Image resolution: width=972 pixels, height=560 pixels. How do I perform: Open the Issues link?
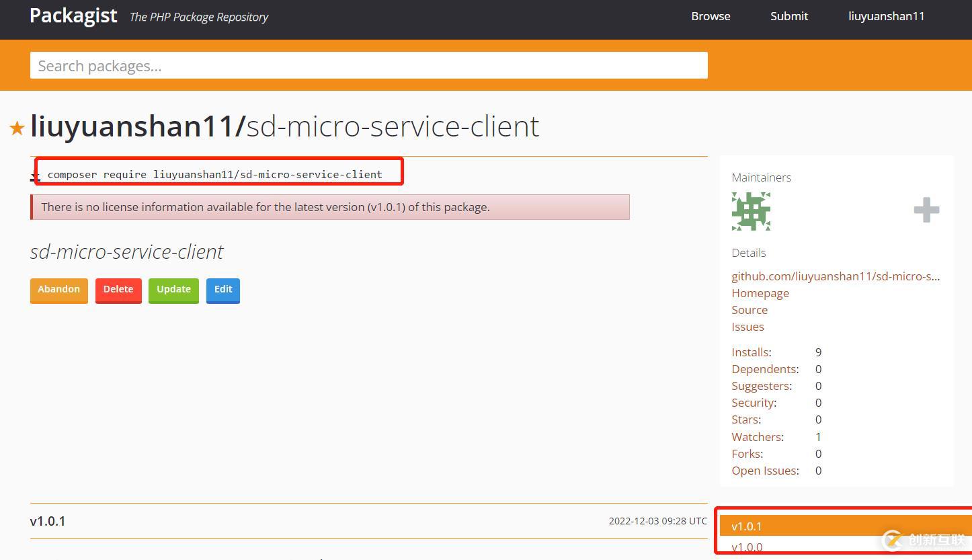(747, 327)
